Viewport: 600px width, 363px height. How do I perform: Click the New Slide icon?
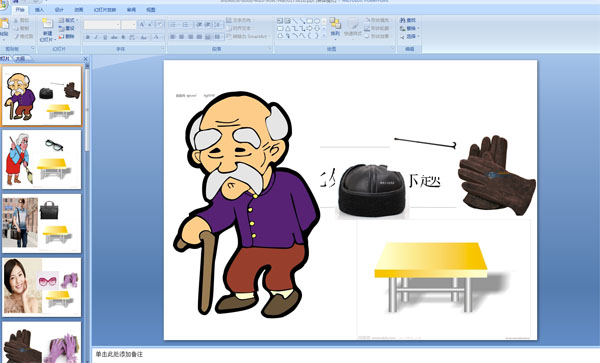pos(47,24)
